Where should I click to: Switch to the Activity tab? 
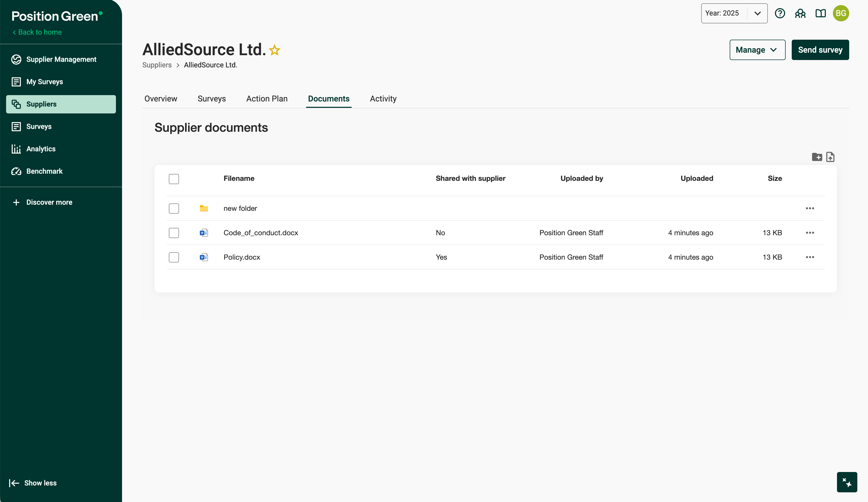click(x=383, y=99)
